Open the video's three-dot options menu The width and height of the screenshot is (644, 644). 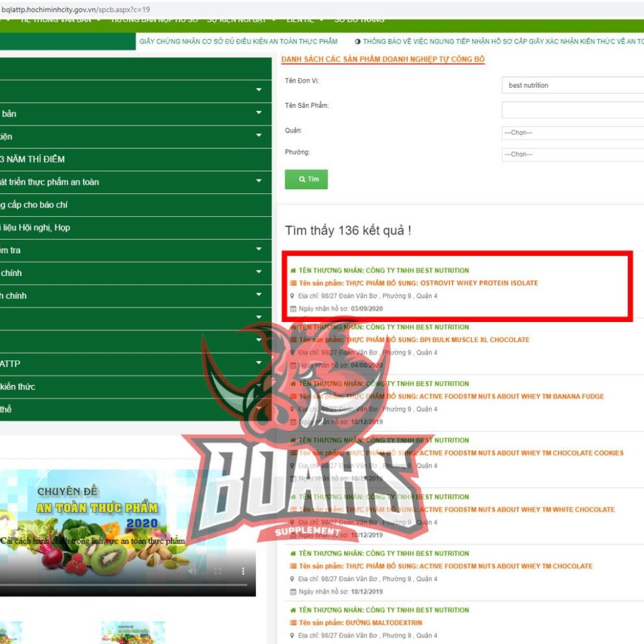point(243,571)
